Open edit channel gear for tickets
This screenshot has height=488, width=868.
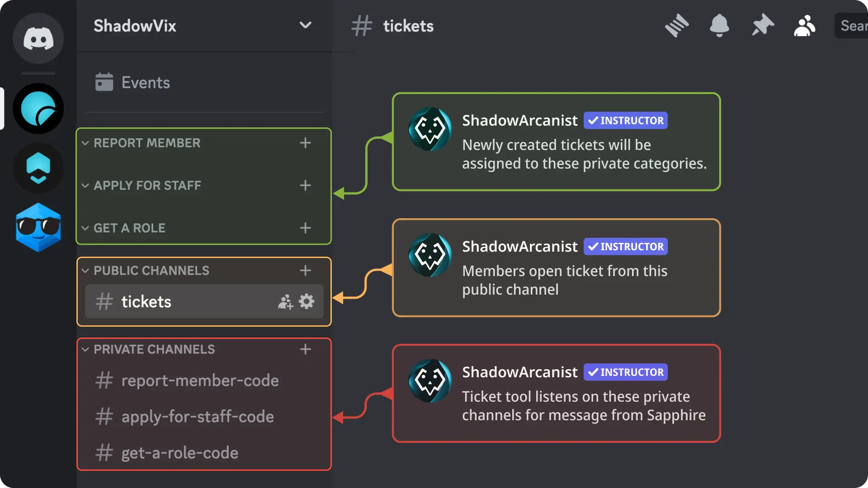pyautogui.click(x=307, y=301)
